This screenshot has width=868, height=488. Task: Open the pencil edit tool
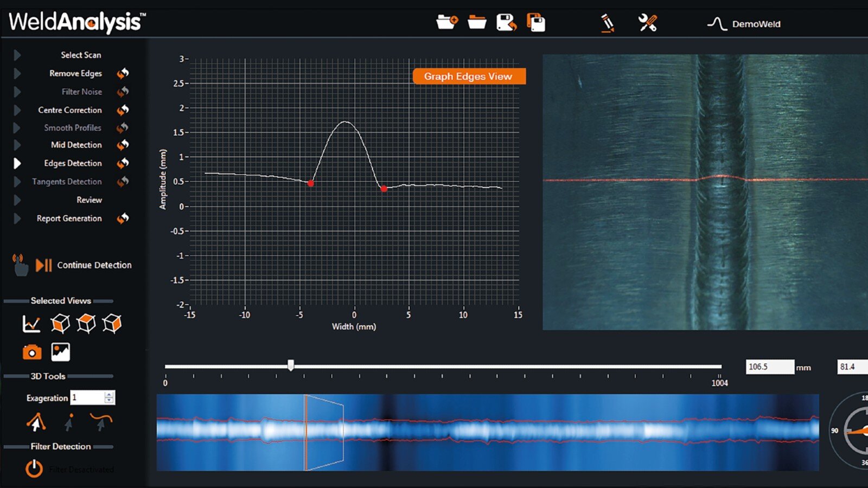608,23
